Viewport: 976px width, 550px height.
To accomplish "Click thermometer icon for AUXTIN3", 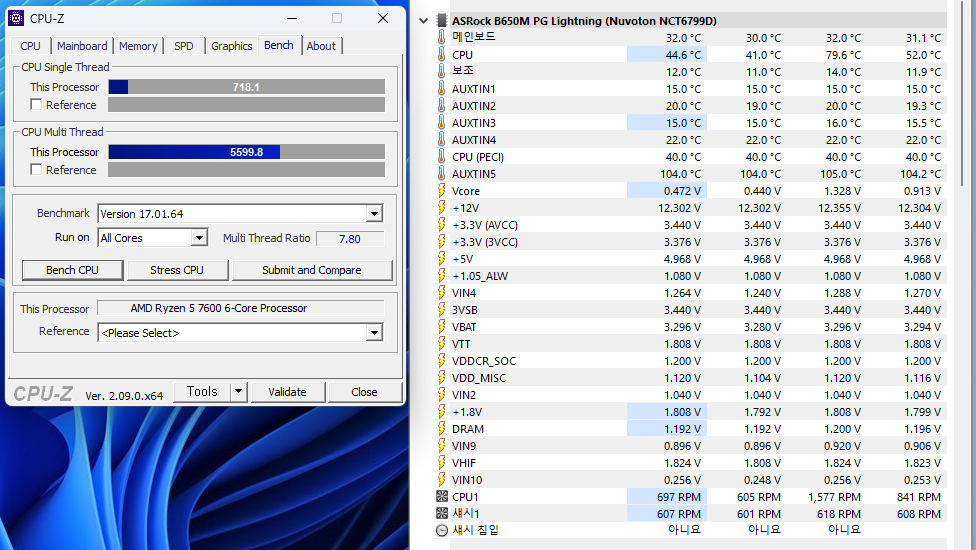I will click(441, 123).
